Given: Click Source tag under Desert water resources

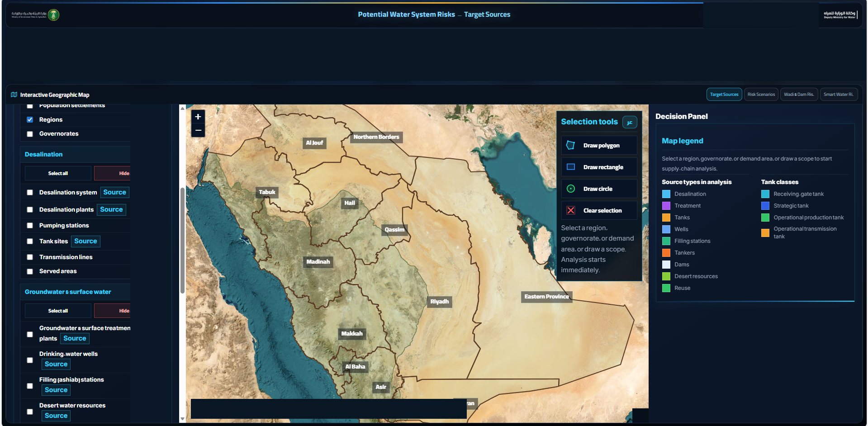Looking at the screenshot, I should coord(56,416).
